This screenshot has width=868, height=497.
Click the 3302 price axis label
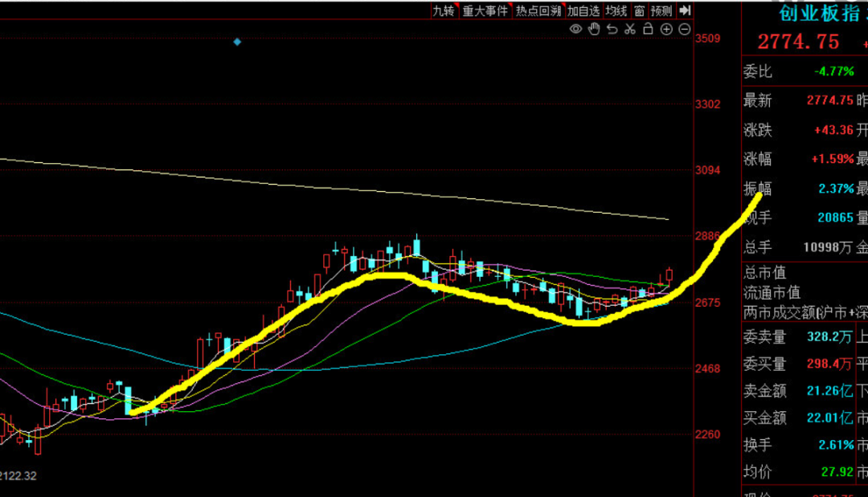[x=708, y=104]
